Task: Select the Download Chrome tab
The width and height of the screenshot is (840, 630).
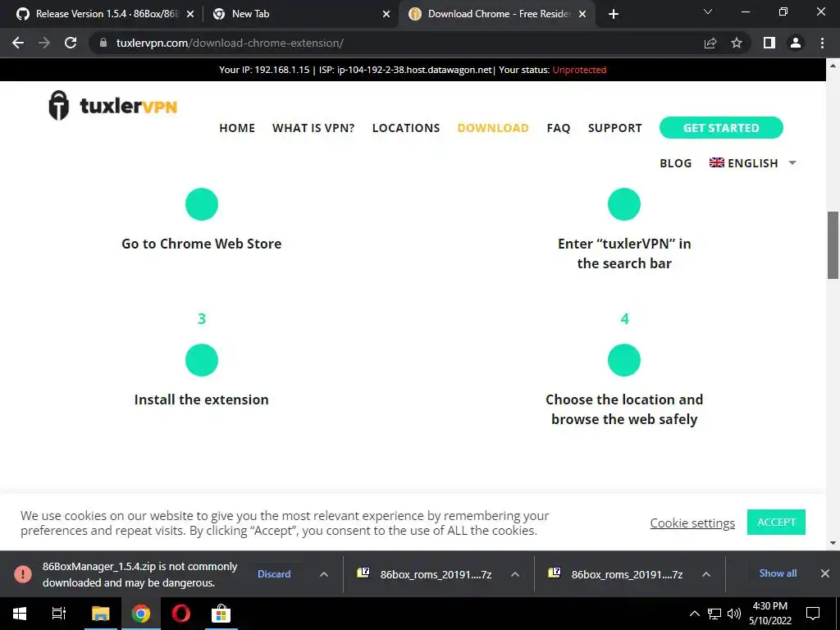Action: 495,14
